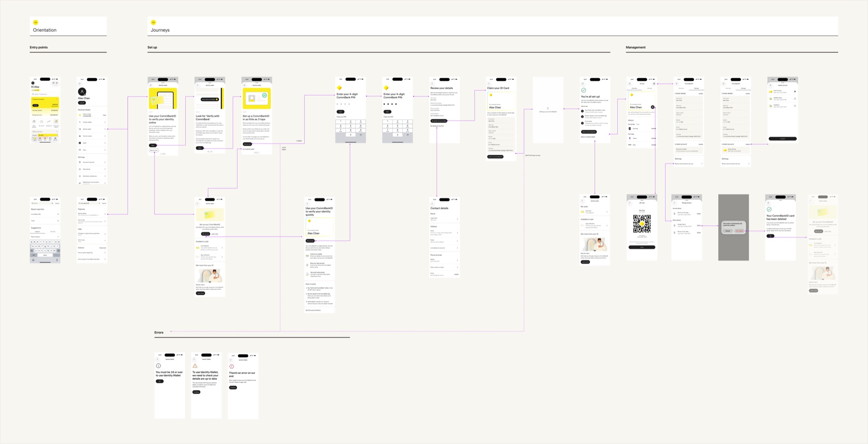Click 'My details are incorrect' link

pos(437,126)
